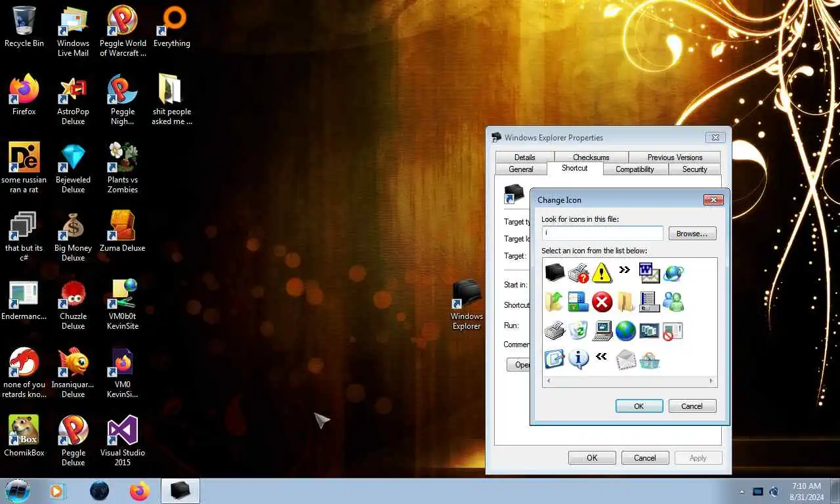Viewport: 840px width, 504px height.
Task: Cancel the Change Icon dialog
Action: 692,406
